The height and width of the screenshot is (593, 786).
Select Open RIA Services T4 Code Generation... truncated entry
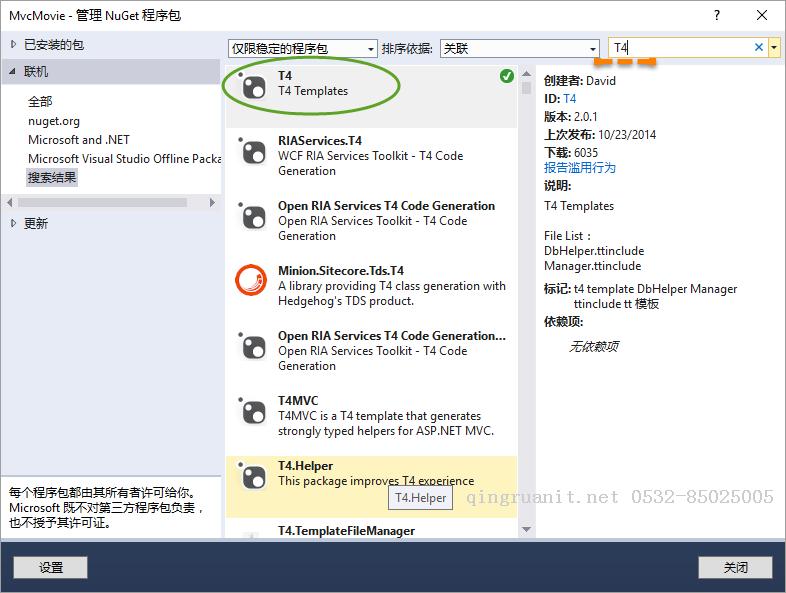(x=392, y=336)
